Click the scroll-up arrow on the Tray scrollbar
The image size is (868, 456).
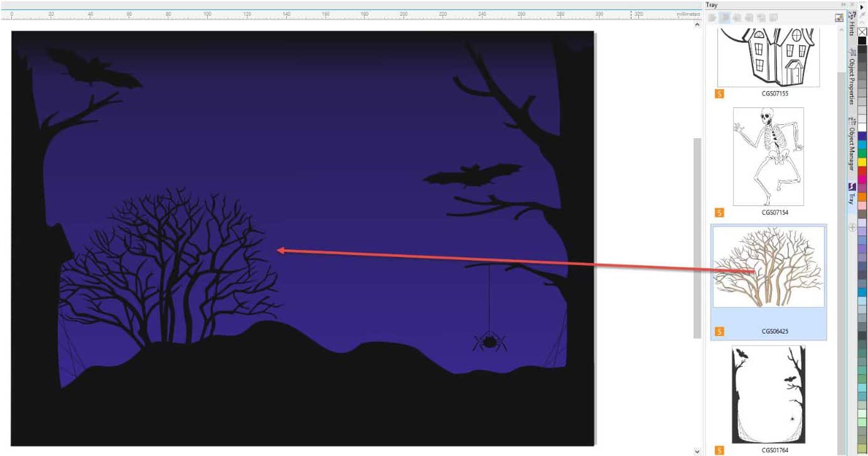(x=841, y=30)
